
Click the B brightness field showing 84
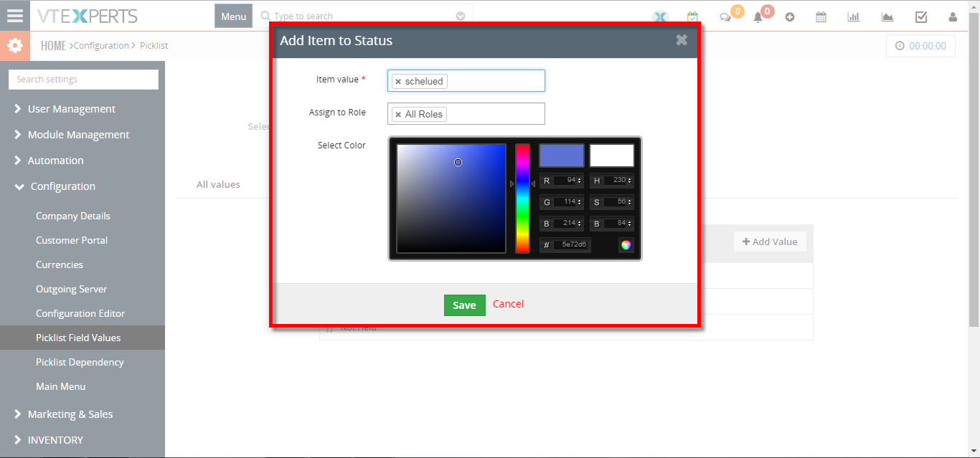point(616,224)
